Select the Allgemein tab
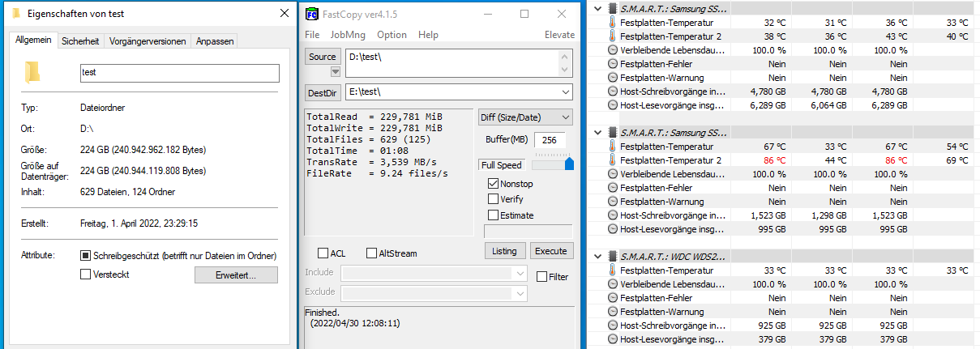The height and width of the screenshot is (349, 980). (34, 39)
